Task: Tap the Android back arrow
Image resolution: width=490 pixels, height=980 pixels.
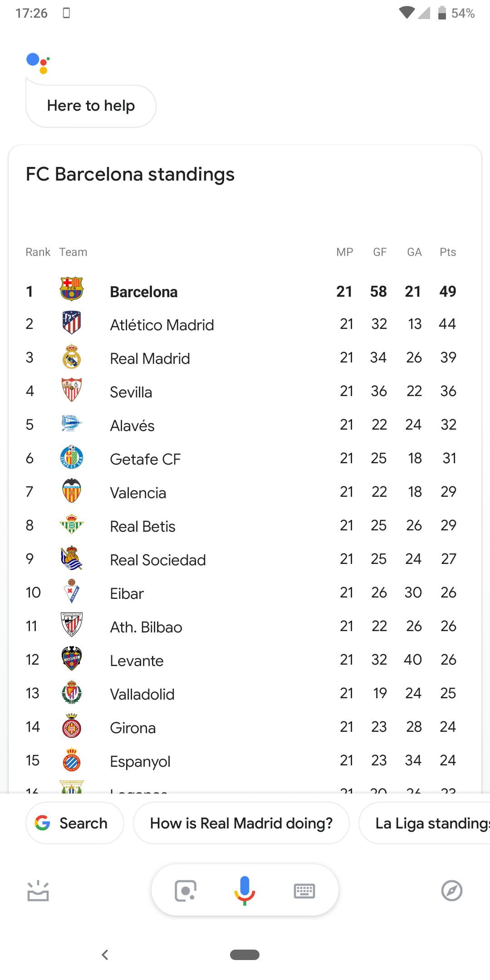Action: pyautogui.click(x=105, y=955)
